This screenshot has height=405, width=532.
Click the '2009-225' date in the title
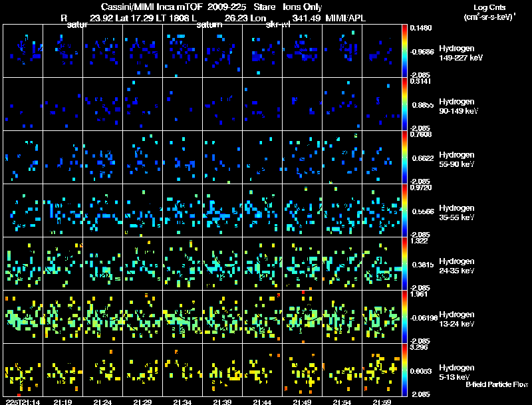pos(226,7)
